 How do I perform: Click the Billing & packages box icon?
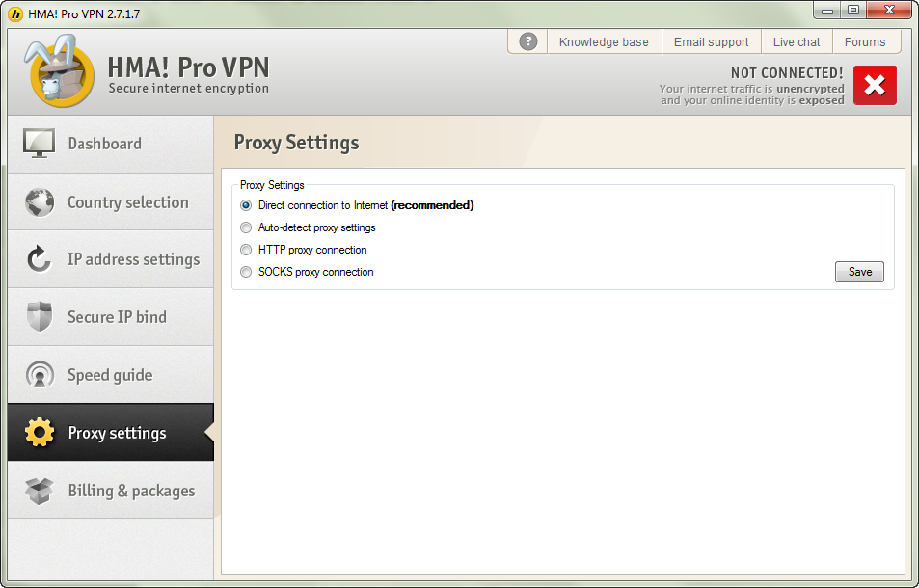pos(40,491)
